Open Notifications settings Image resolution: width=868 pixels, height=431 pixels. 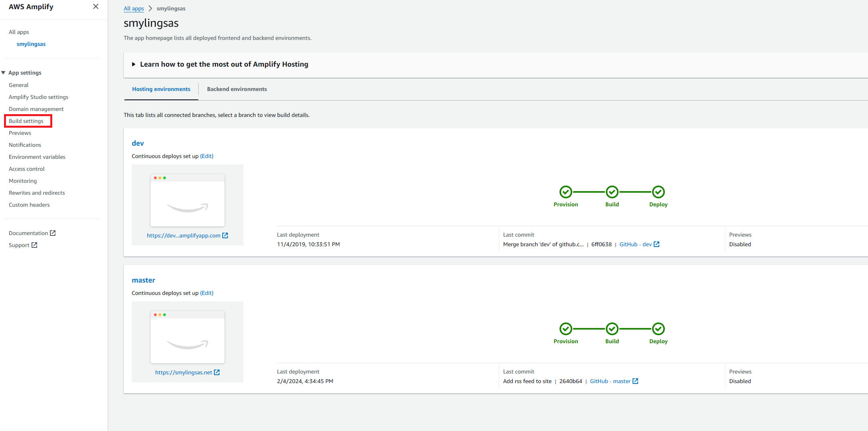(x=25, y=145)
